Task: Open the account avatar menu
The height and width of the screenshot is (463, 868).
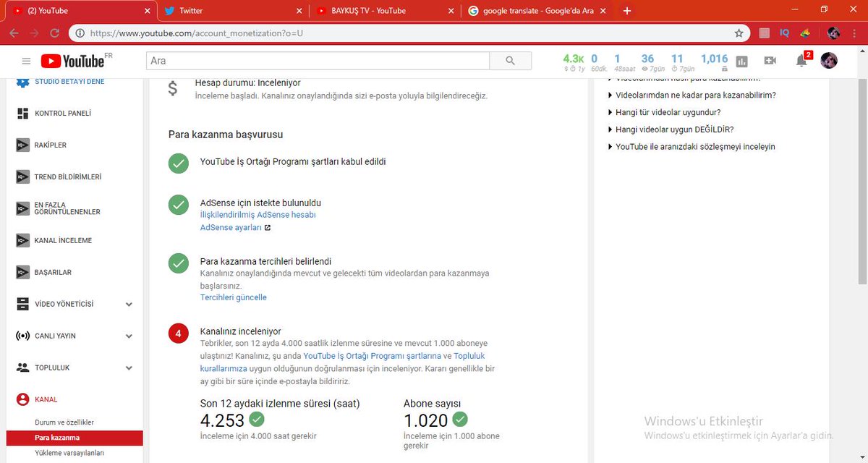Action: pos(829,61)
